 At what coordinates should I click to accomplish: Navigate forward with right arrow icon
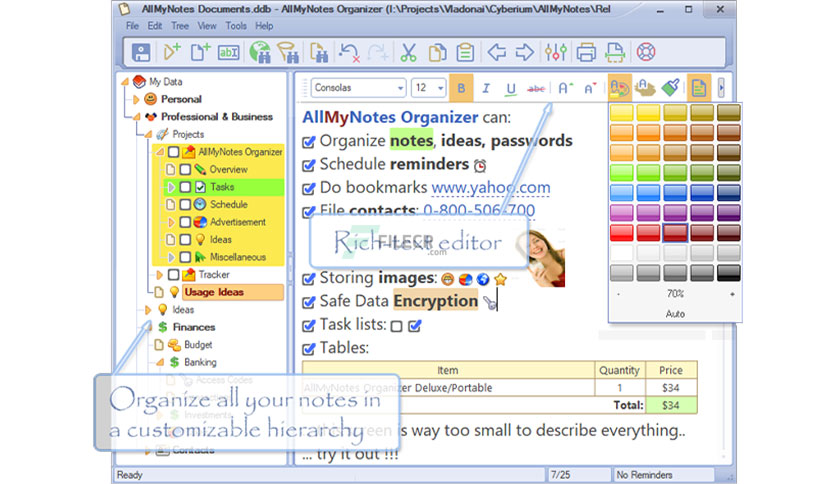pyautogui.click(x=525, y=52)
